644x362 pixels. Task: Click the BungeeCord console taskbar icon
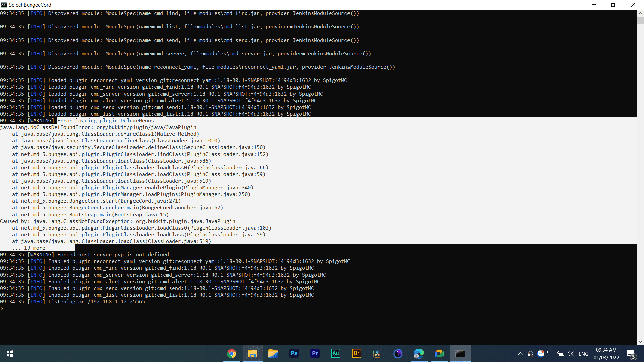pos(460,354)
